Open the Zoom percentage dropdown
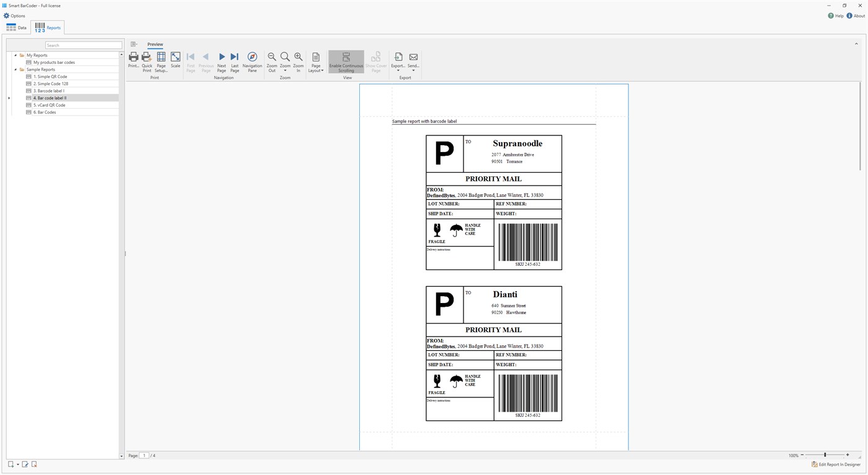Viewport: 868px width, 475px height. pos(793,455)
